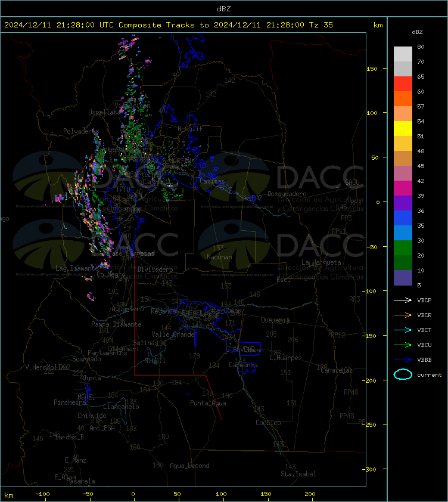Click the Agua_Escond map label

[x=189, y=466]
